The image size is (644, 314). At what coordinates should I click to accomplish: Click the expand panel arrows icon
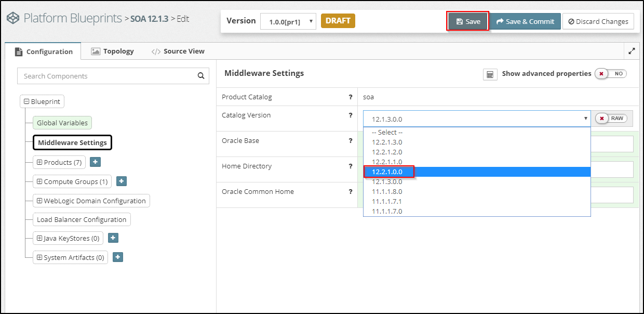pos(632,51)
